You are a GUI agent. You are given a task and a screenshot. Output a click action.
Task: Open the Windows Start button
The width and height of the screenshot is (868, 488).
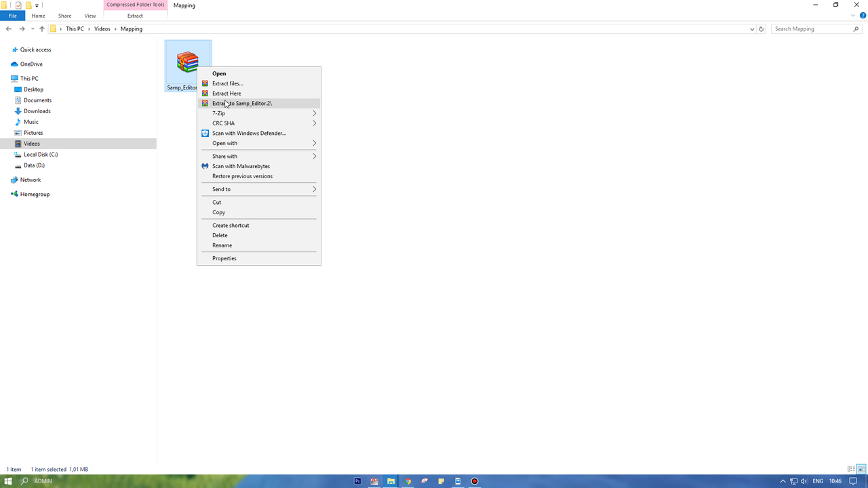tap(7, 481)
